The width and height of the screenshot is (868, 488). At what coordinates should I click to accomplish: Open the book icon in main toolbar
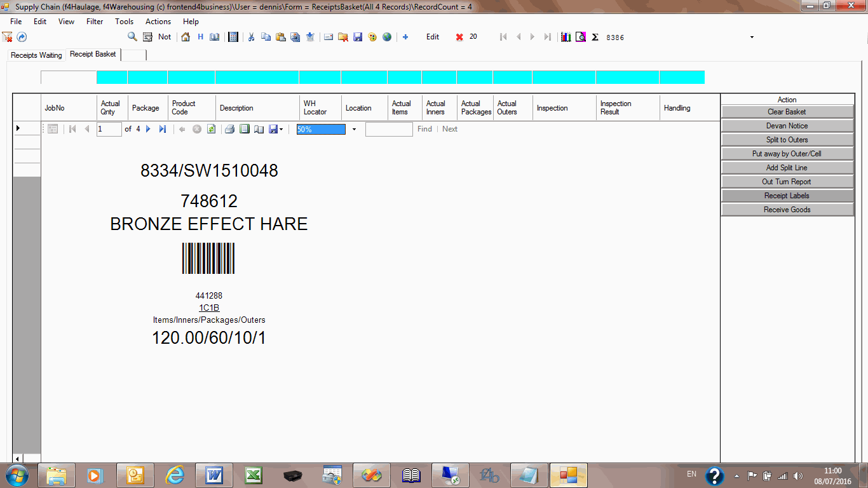tap(215, 37)
